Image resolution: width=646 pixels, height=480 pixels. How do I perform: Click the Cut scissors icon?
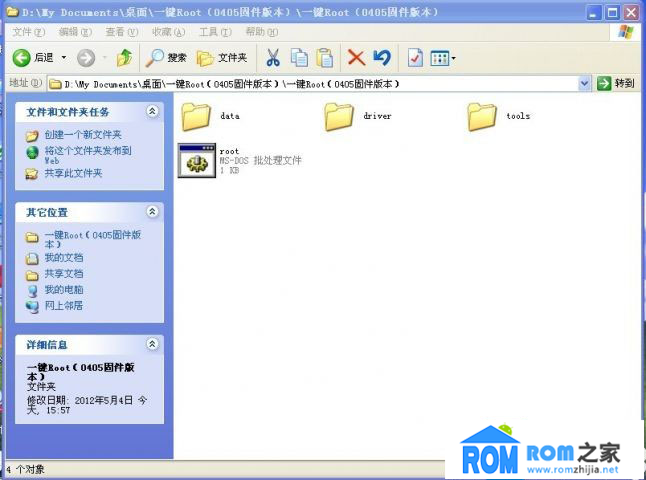272,58
